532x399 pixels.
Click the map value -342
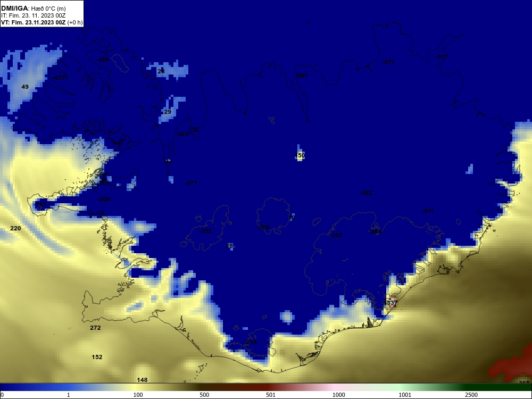tap(336, 235)
